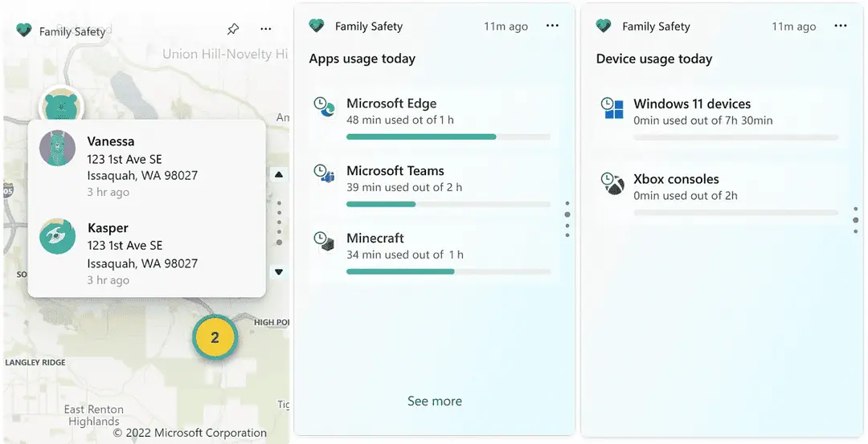Screen dimensions: 868x444
Task: Select the Microsoft Edge usage title
Action: click(x=391, y=104)
